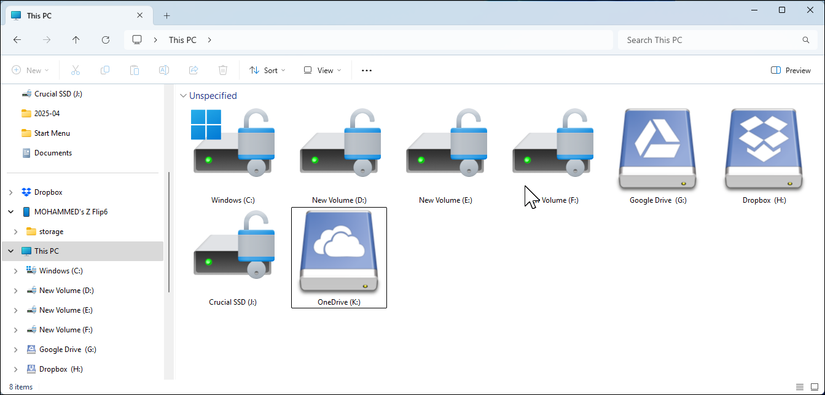
Task: Click This PC breadcrumb in address bar
Action: (x=183, y=39)
